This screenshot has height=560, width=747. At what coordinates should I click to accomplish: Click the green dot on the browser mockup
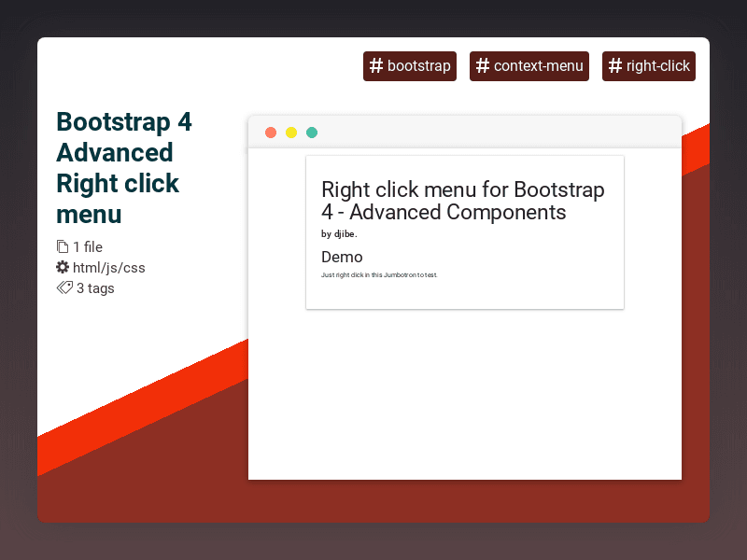pyautogui.click(x=311, y=133)
